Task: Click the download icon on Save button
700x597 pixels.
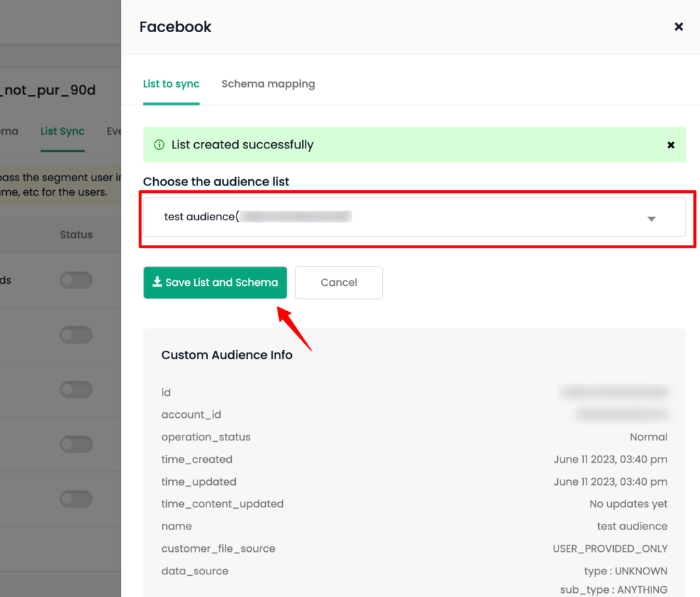Action: [157, 282]
